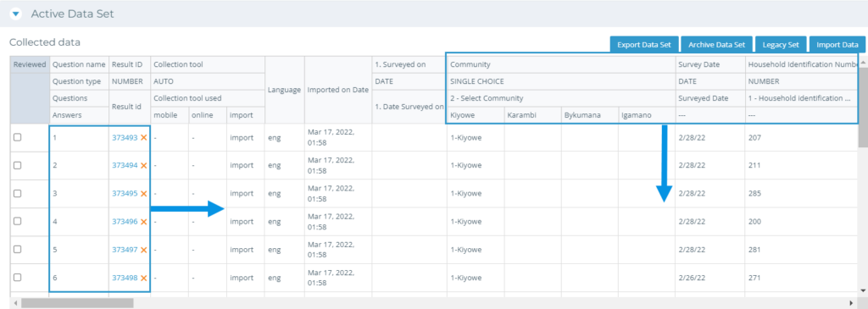Click the horizontal scrollbar thumb
The width and height of the screenshot is (868, 309).
point(76,303)
